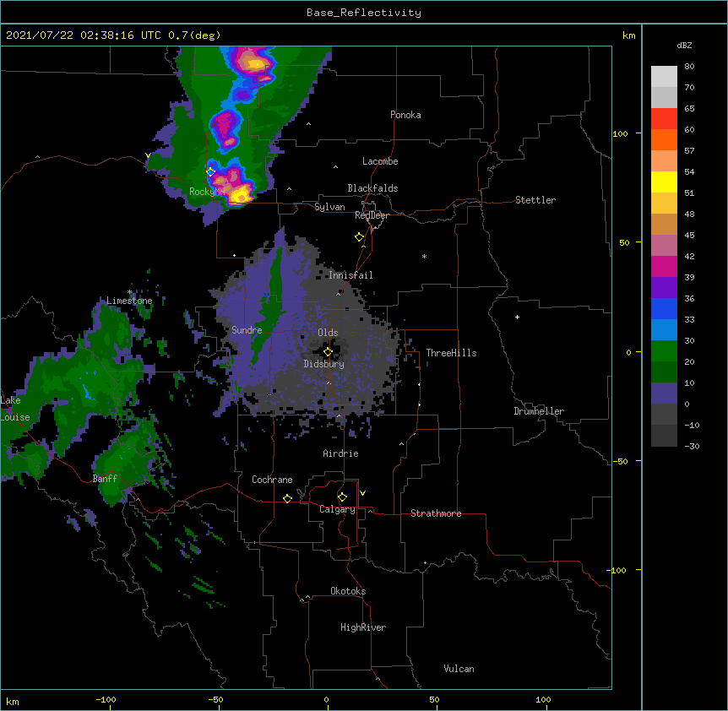Select the yellow V marker east of Calgary diamond
The width and height of the screenshot is (728, 711).
click(x=362, y=493)
